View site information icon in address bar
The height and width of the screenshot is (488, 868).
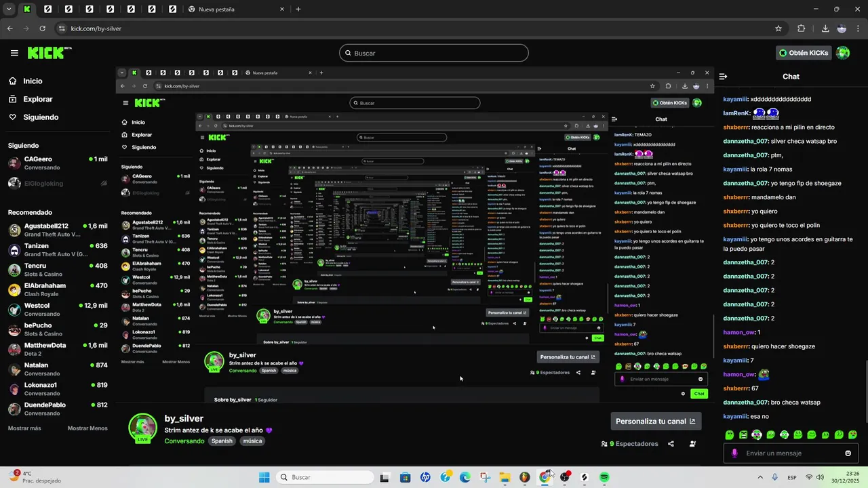click(x=62, y=28)
